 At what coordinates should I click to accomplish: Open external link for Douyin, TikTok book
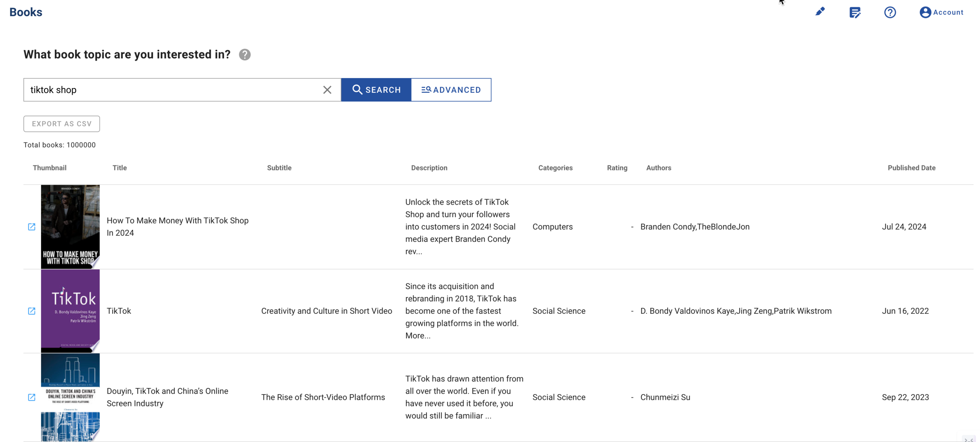[32, 397]
